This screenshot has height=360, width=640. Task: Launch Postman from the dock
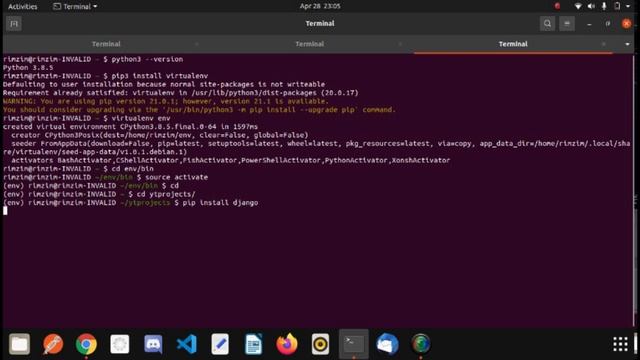click(x=53, y=344)
